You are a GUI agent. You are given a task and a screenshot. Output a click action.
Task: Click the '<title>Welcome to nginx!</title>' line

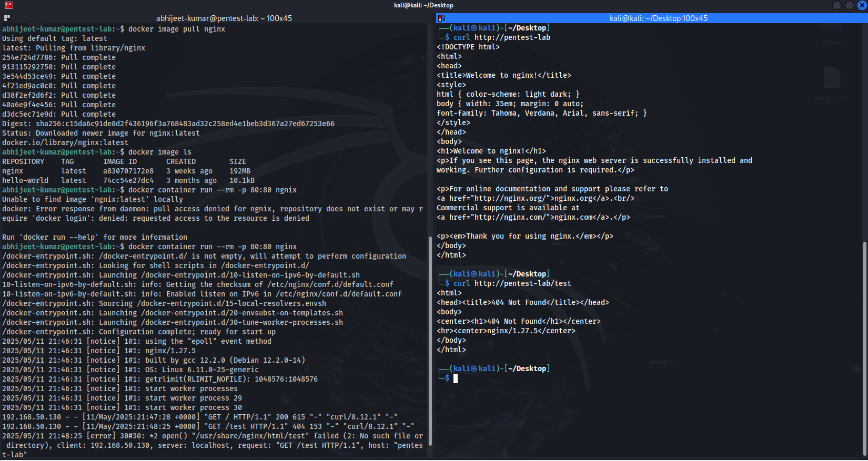504,75
